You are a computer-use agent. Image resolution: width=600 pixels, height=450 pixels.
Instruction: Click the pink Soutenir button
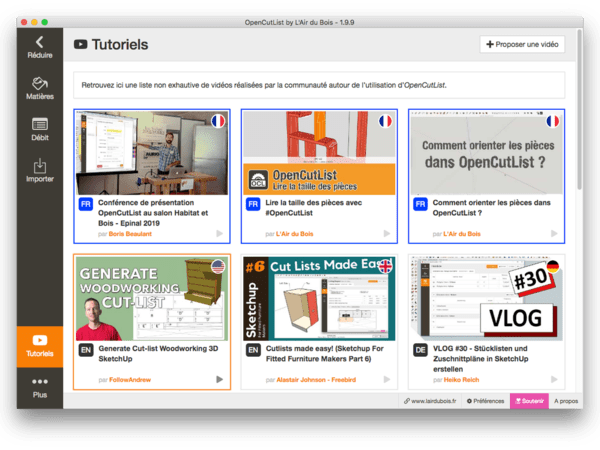[x=530, y=401]
